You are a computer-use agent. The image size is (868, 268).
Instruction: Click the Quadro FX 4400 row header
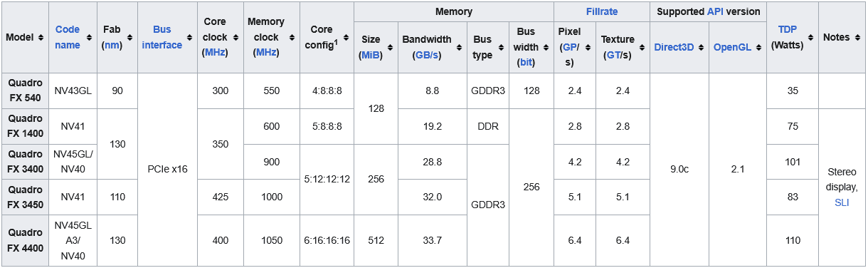point(26,241)
